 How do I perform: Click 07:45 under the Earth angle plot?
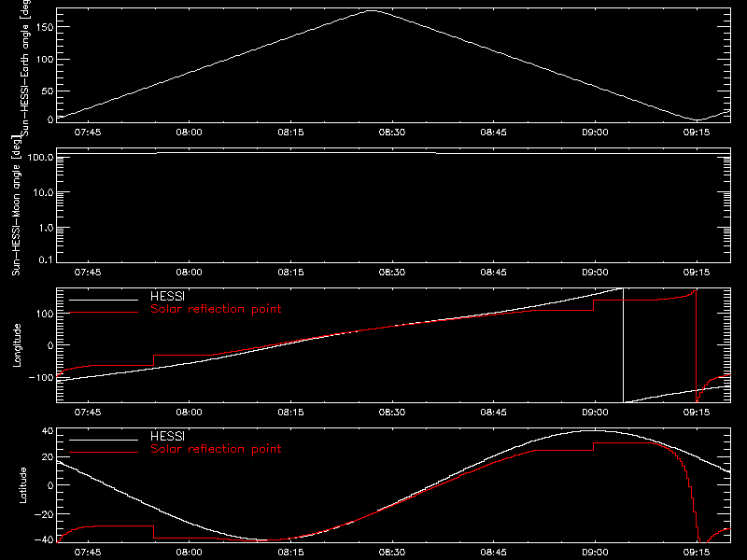click(x=88, y=133)
